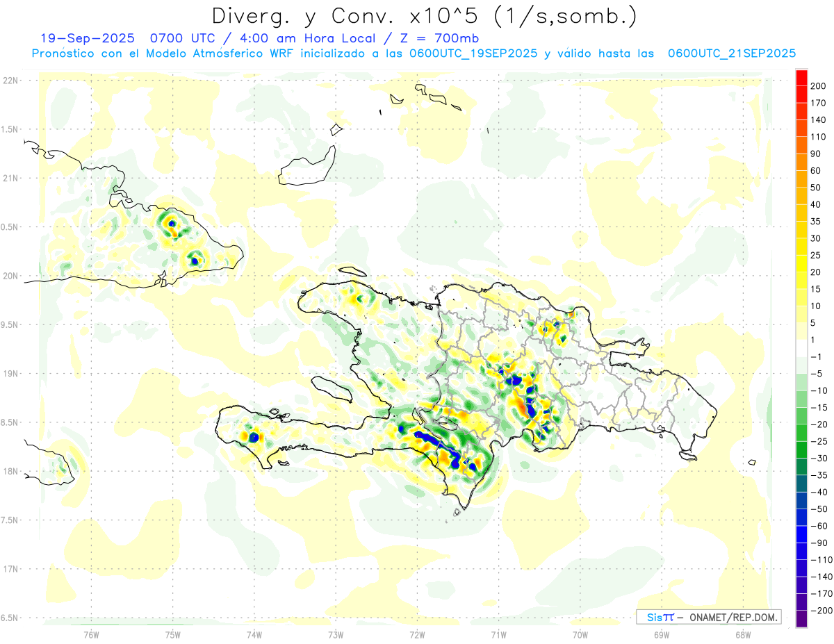Click the '71W' longitude label
Screen dimensions: 834x644
(x=498, y=634)
